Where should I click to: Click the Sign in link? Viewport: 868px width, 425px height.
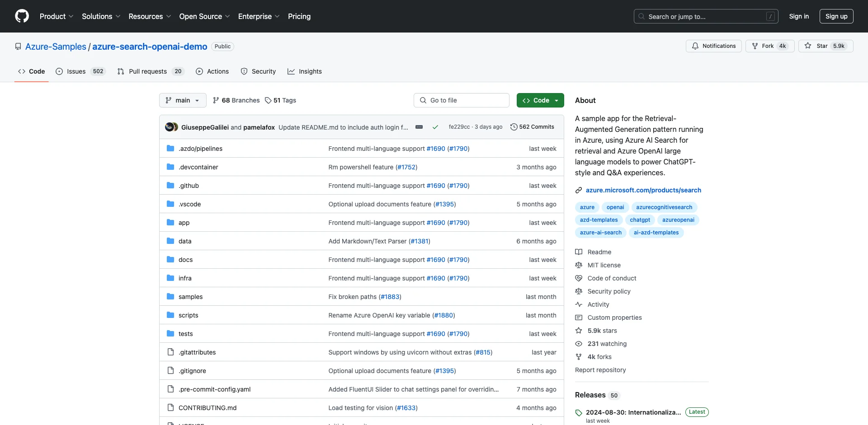tap(799, 16)
